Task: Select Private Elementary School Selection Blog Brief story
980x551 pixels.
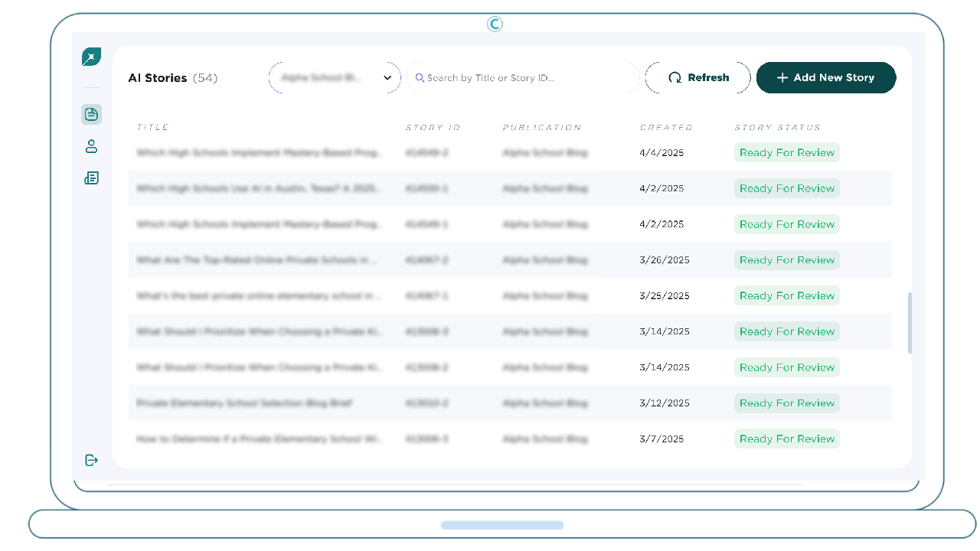Action: click(x=244, y=403)
